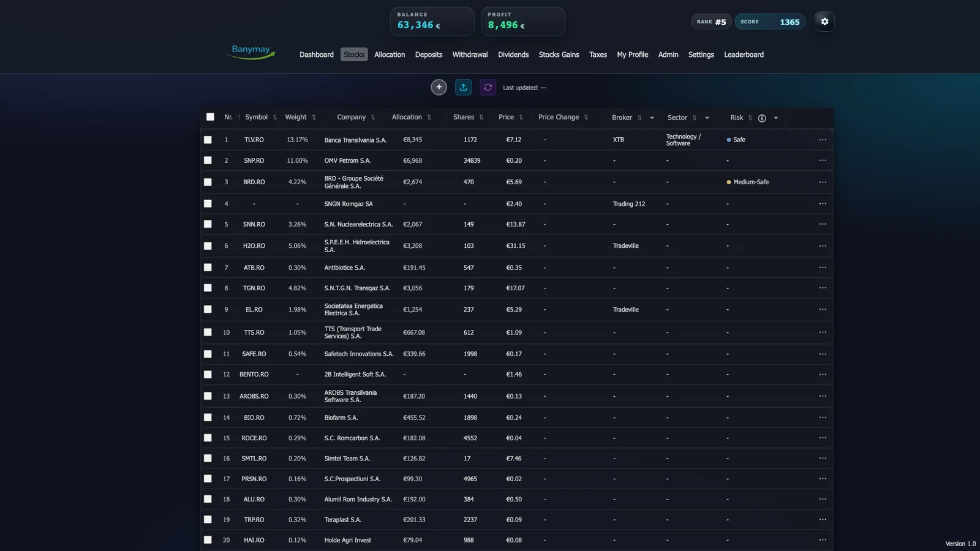Switch to Stocks Gains tab

[559, 54]
